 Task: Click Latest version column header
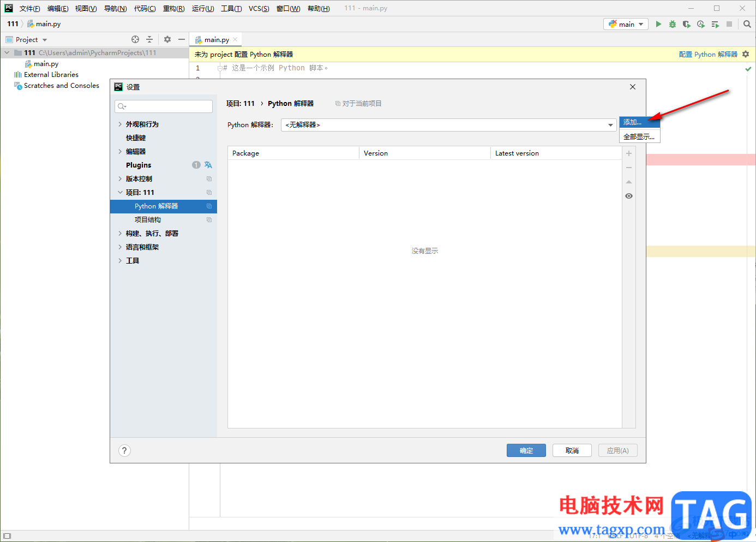pyautogui.click(x=556, y=153)
